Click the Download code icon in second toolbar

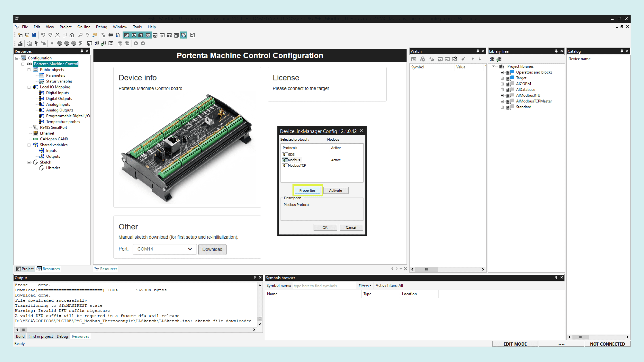click(x=20, y=44)
